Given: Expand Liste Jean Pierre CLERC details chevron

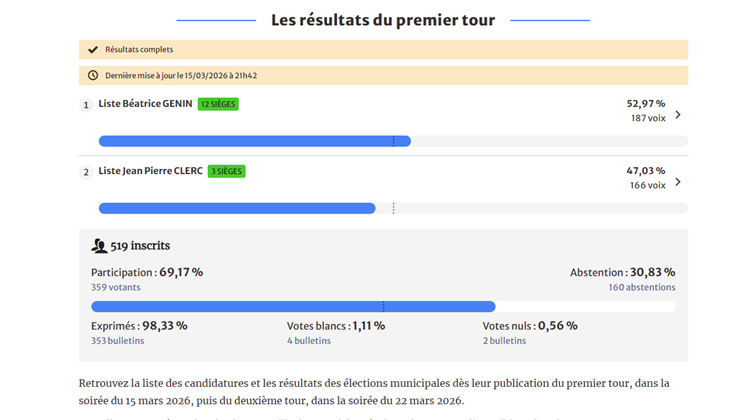Looking at the screenshot, I should (x=678, y=182).
